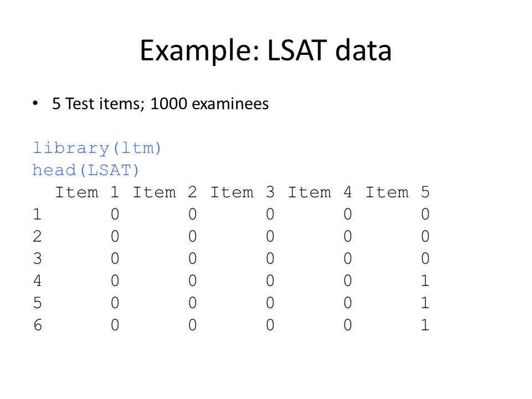Click row label 1 in the table

[37, 214]
